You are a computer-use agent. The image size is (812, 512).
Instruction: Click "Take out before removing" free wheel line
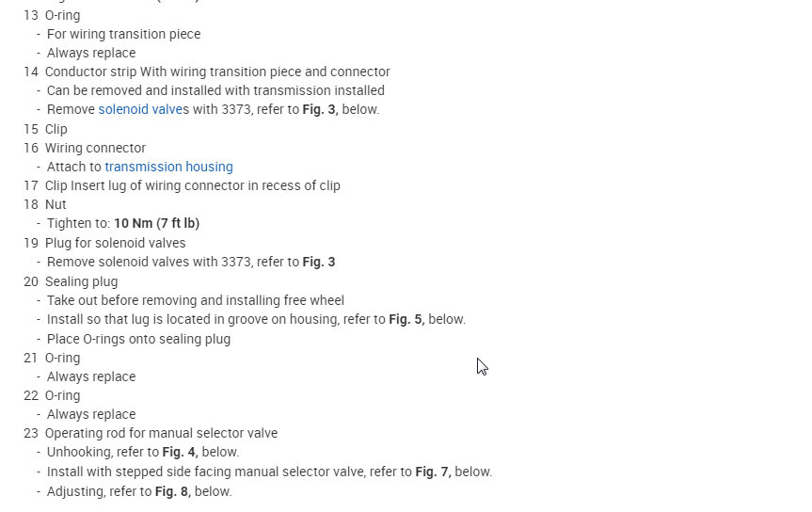pos(195,300)
